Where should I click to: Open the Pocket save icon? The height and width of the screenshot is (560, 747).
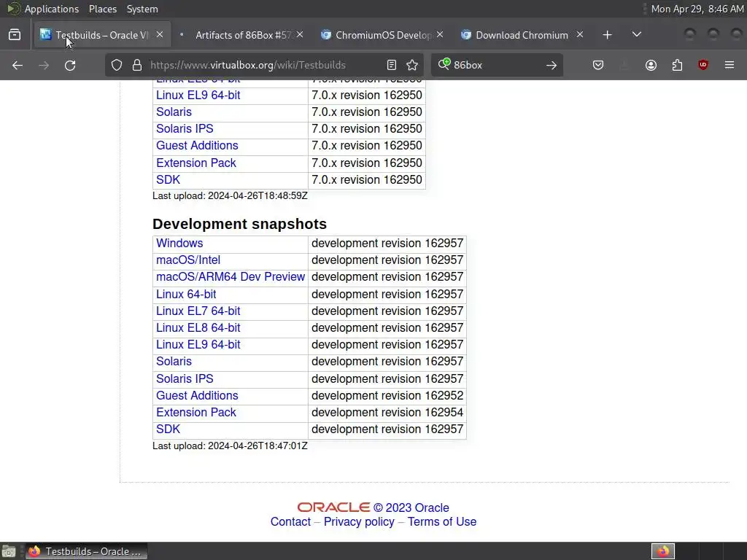598,65
